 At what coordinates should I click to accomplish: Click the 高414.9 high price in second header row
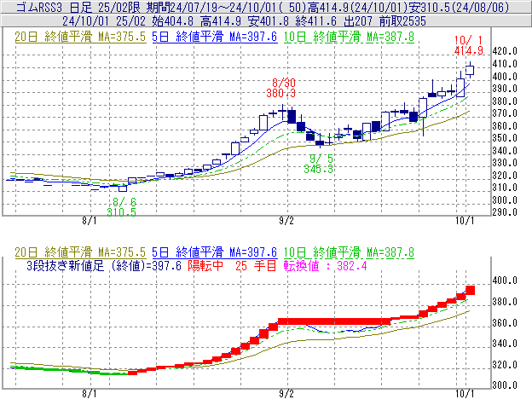tap(221, 21)
